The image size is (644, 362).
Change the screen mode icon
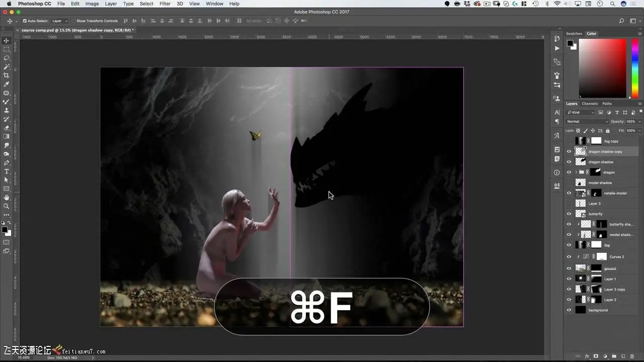pyautogui.click(x=7, y=250)
